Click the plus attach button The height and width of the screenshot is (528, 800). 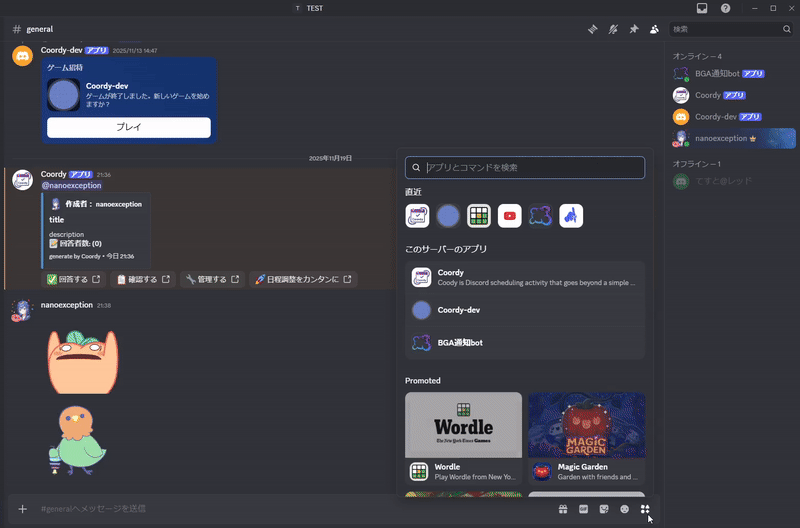22,509
